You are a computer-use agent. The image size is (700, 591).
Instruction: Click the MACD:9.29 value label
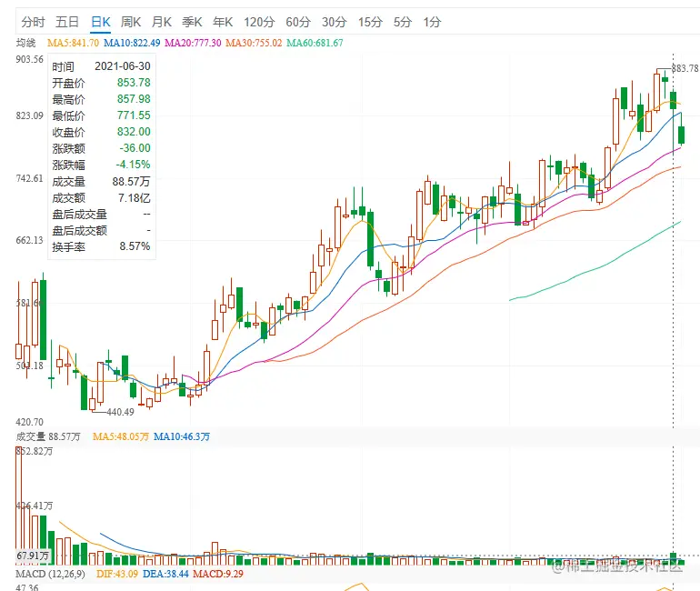(x=218, y=574)
